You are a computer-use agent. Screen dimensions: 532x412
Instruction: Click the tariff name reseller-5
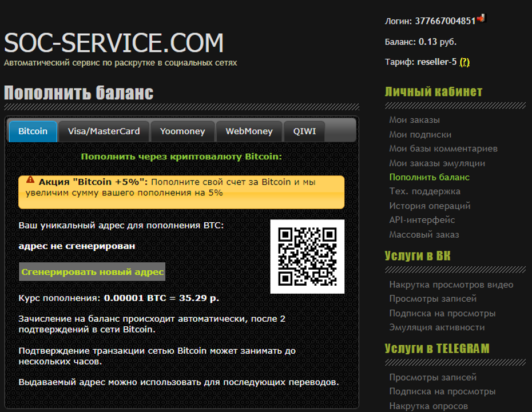[x=436, y=62]
